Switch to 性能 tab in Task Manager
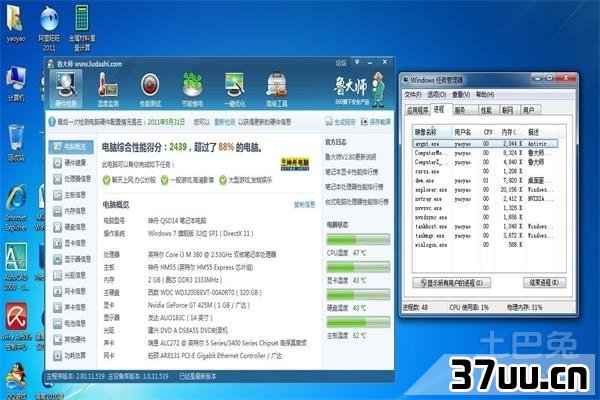 click(486, 110)
